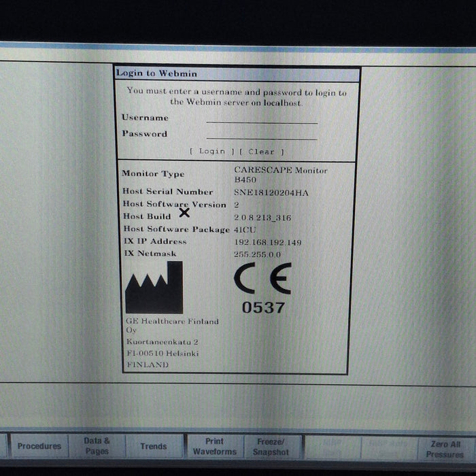Click the 'GE Healthcare Finland Oy' text
This screenshot has width=476, height=476.
[x=172, y=326]
